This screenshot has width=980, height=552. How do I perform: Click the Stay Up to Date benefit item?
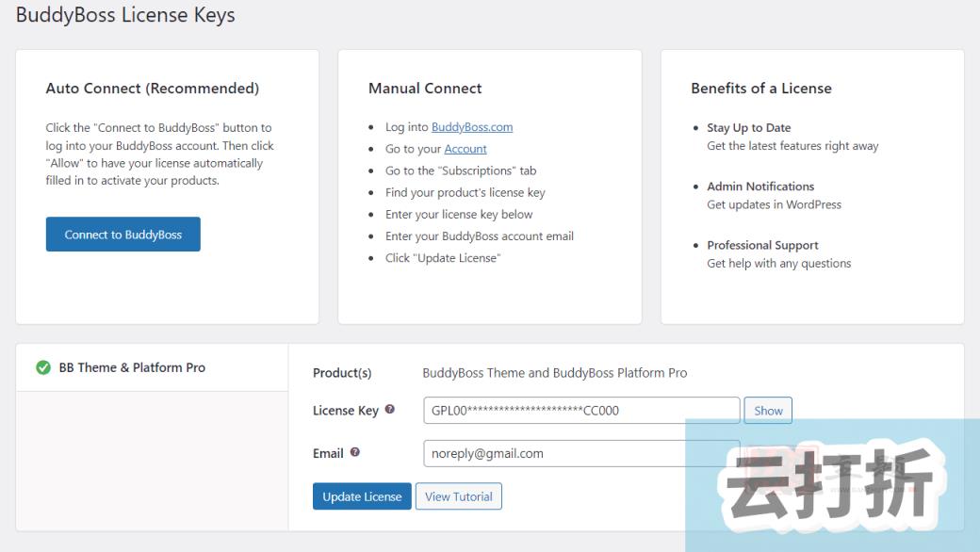749,127
